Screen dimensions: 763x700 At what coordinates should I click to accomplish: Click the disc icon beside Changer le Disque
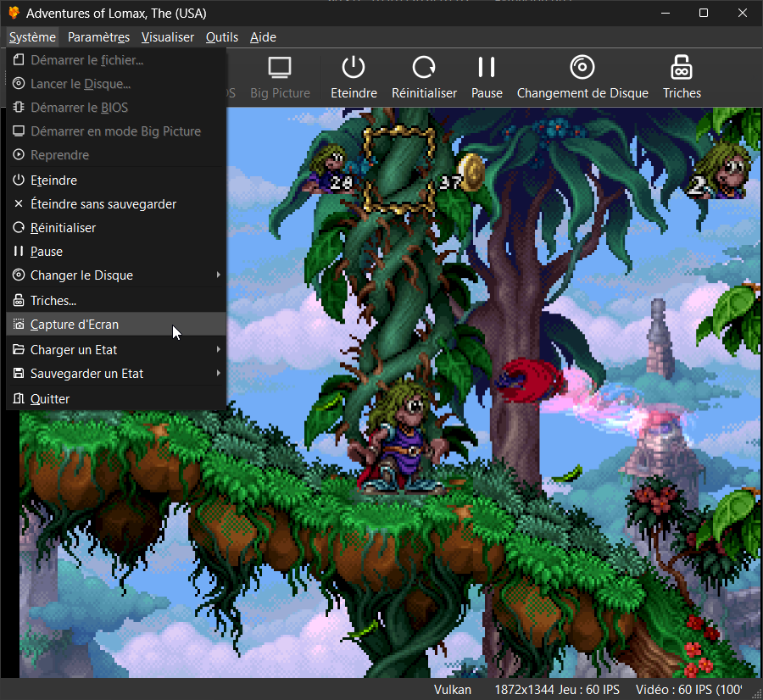coord(19,275)
